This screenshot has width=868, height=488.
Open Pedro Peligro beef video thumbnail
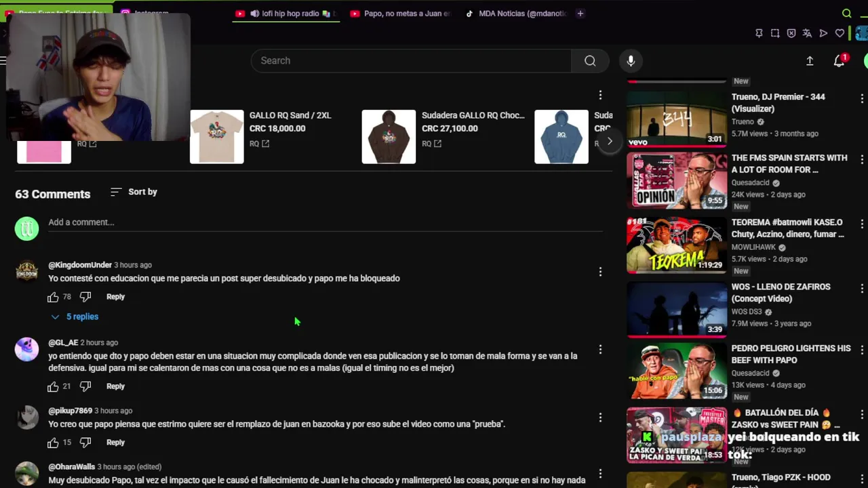676,371
